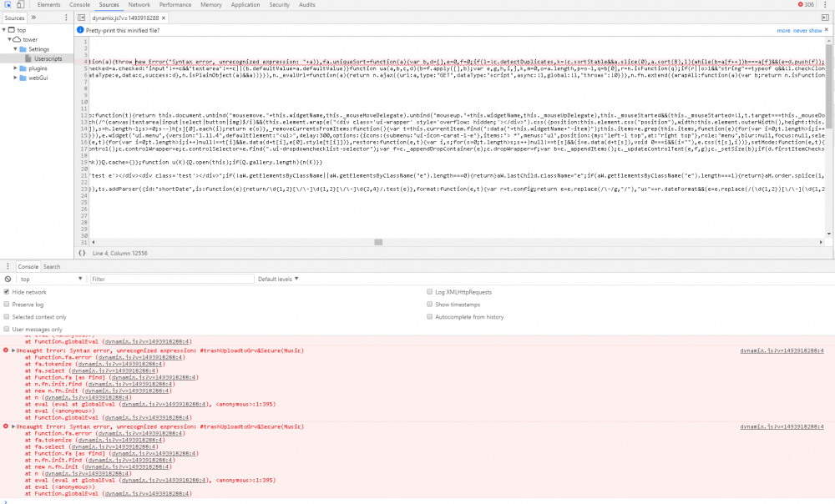This screenshot has height=504, width=835.
Task: Toggle the device toolbar icon
Action: (x=20, y=4)
